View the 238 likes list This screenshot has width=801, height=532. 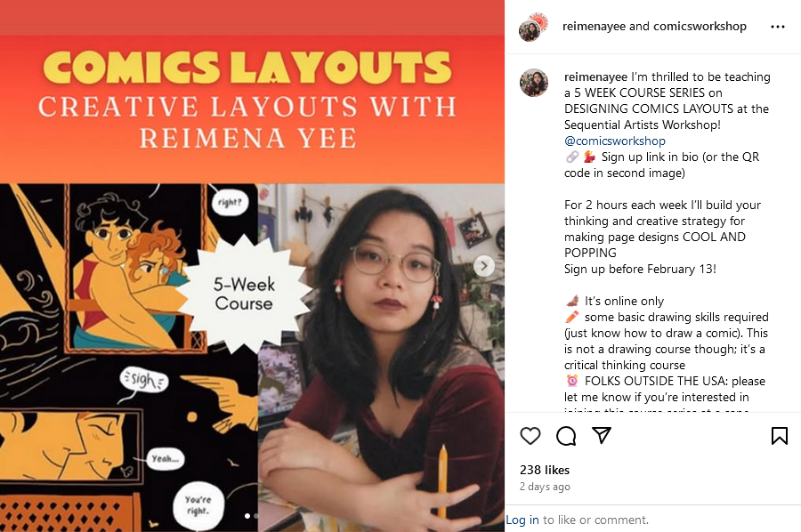545,470
